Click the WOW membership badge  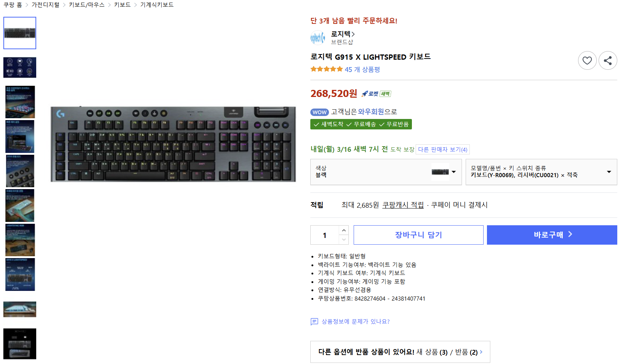(319, 112)
